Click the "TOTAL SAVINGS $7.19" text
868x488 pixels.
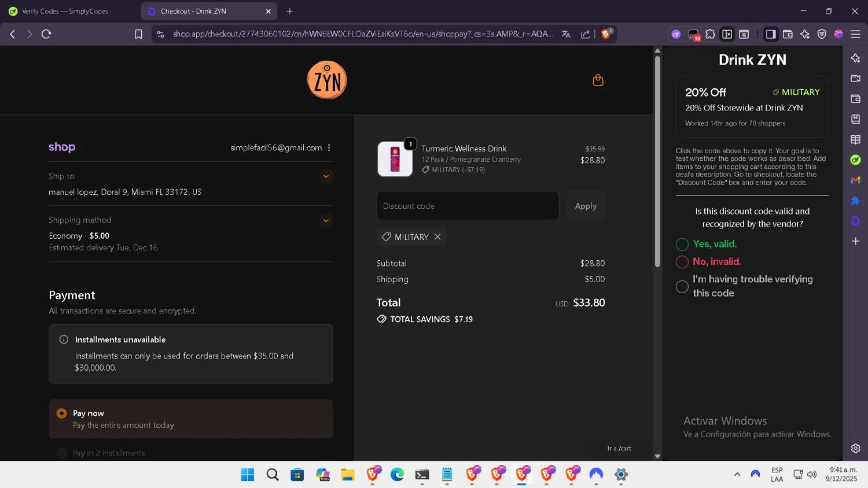[x=431, y=319]
